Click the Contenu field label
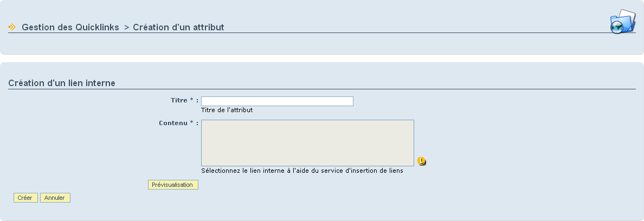The height and width of the screenshot is (221, 644). pos(173,123)
